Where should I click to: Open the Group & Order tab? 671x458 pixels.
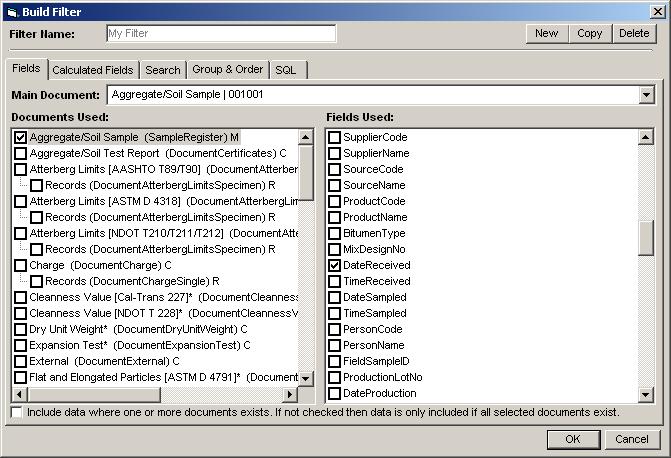pyautogui.click(x=228, y=70)
